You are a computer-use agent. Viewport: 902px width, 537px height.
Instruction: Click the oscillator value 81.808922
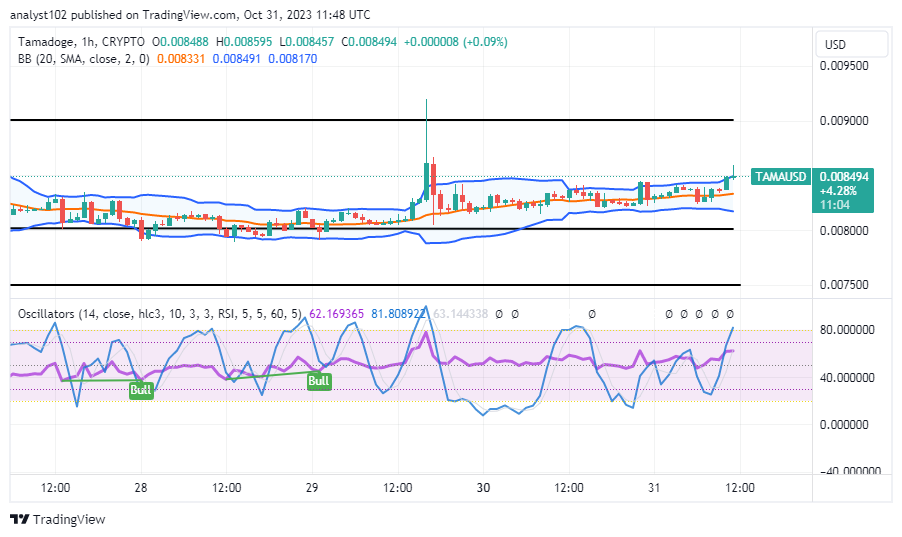click(399, 314)
